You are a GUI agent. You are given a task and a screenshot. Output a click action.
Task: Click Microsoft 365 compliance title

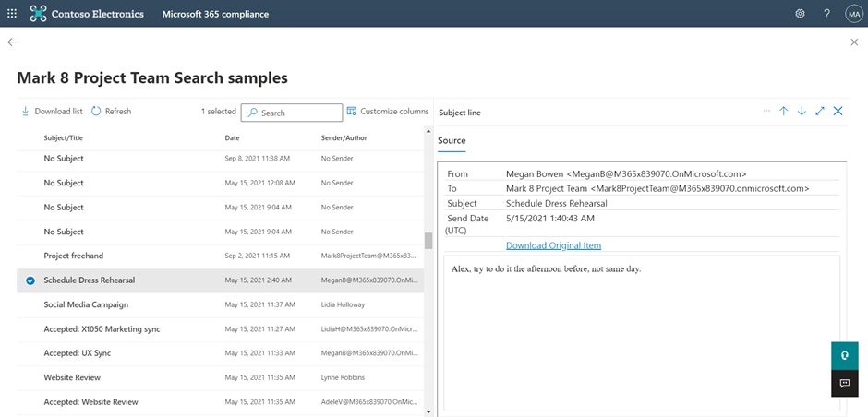pos(215,14)
